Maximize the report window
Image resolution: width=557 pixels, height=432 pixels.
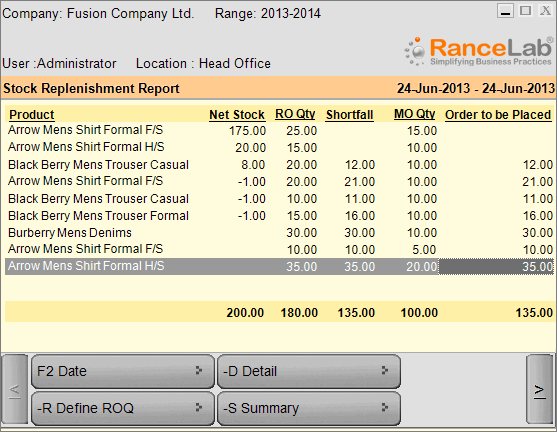pyautogui.click(x=526, y=11)
